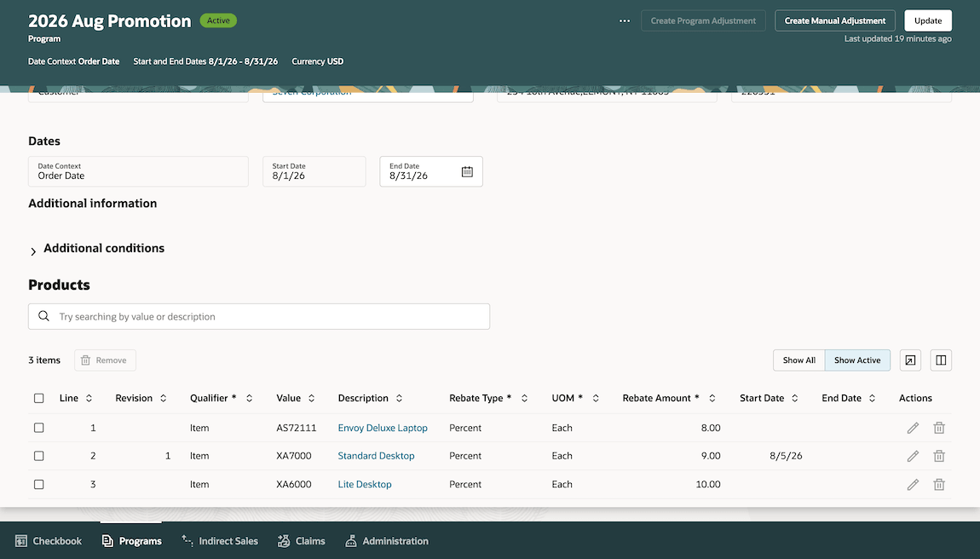
Task: Sort by the Rebate Amount column
Action: [712, 398]
